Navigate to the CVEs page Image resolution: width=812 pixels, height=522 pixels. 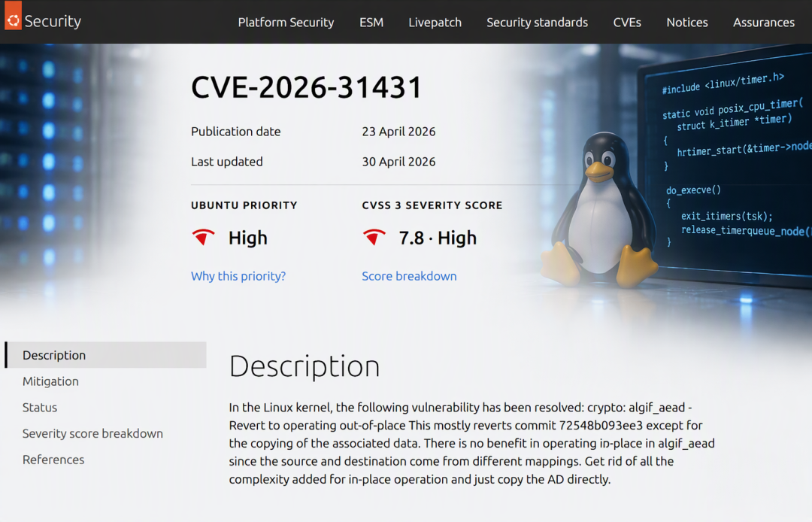[627, 23]
